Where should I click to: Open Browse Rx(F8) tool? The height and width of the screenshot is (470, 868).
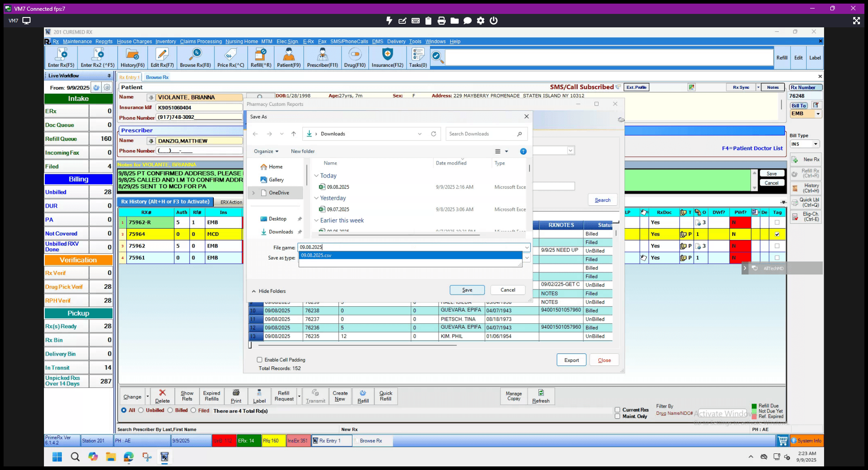click(x=195, y=58)
